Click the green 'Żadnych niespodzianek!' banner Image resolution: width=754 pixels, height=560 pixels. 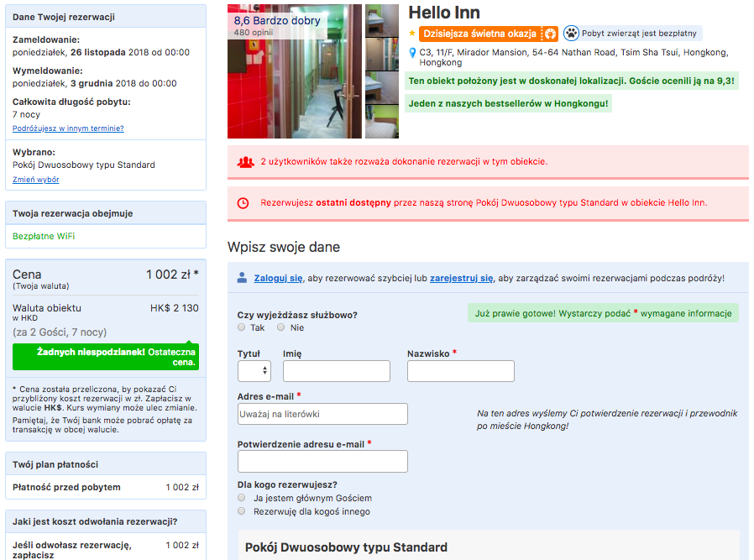(106, 357)
